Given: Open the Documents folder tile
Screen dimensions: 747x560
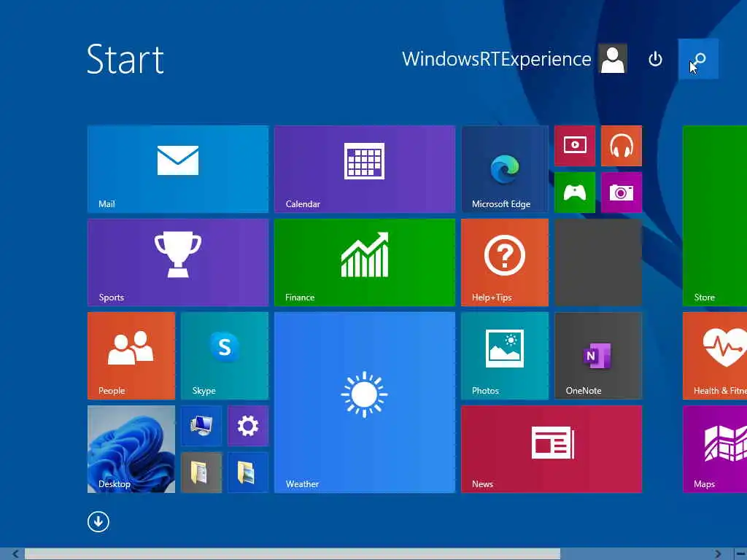Looking at the screenshot, I should pyautogui.click(x=201, y=472).
